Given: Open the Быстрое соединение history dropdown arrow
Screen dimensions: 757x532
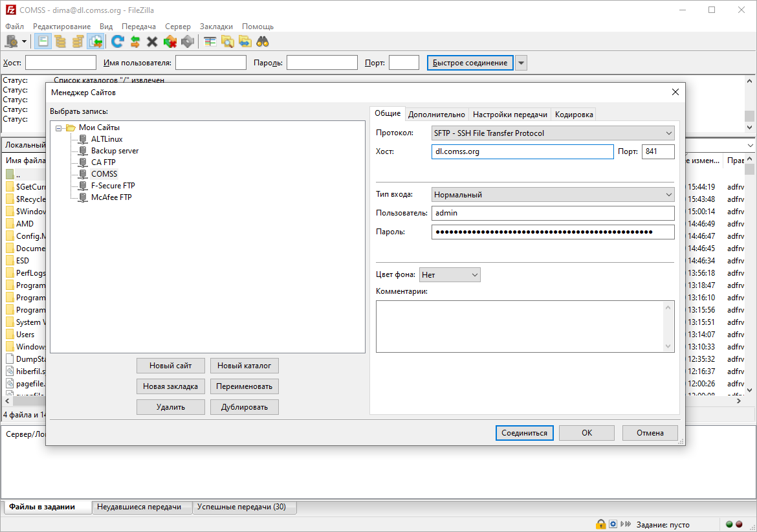Looking at the screenshot, I should (521, 63).
